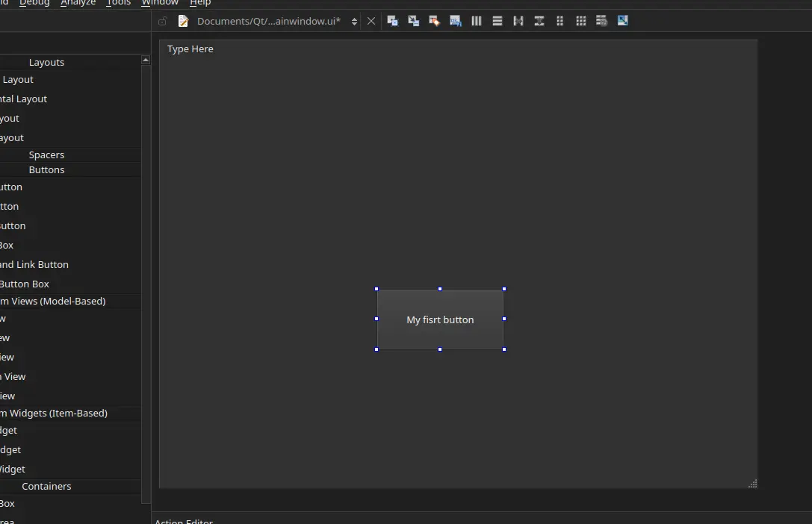
Task: Select the Edit Widgets mode icon
Action: click(392, 21)
